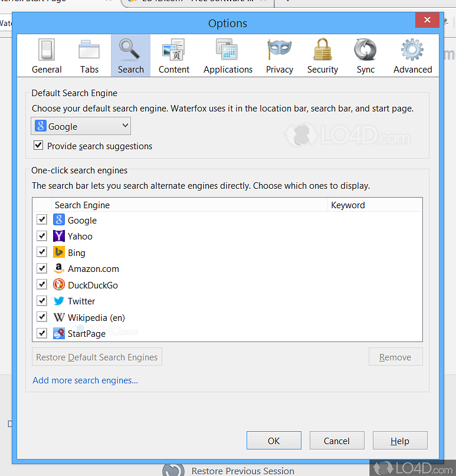This screenshot has height=476, width=456.
Task: Click the Remove button
Action: pyautogui.click(x=395, y=357)
